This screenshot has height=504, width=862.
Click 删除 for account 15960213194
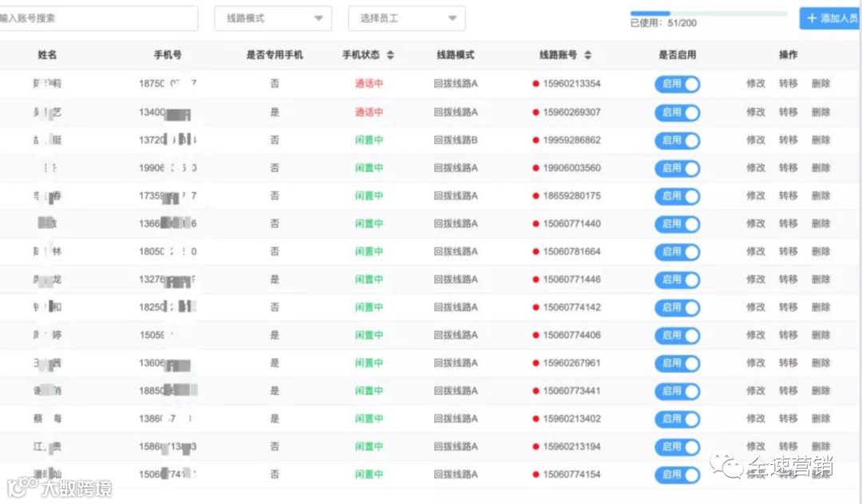tap(820, 447)
